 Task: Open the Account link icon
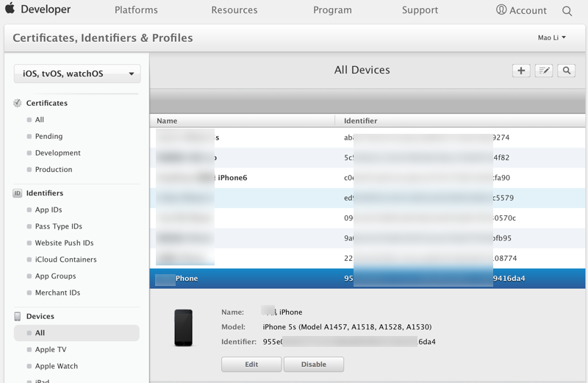(501, 10)
